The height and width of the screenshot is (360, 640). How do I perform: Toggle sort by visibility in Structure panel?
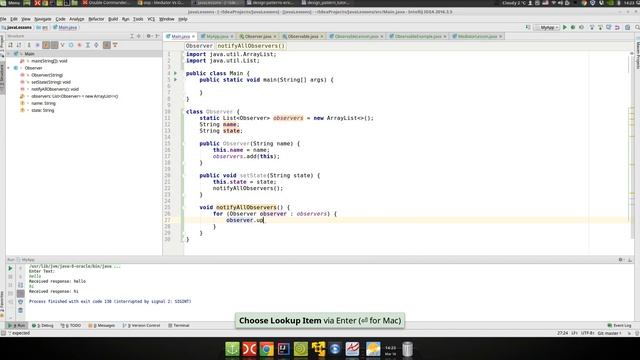tap(11, 45)
